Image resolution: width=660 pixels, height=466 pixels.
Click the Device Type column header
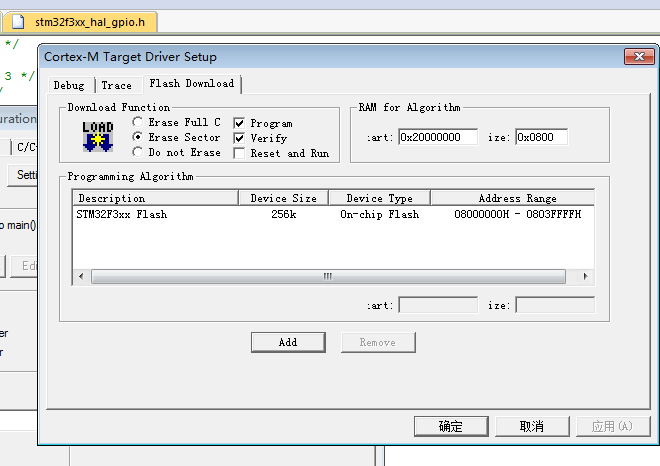tap(380, 198)
